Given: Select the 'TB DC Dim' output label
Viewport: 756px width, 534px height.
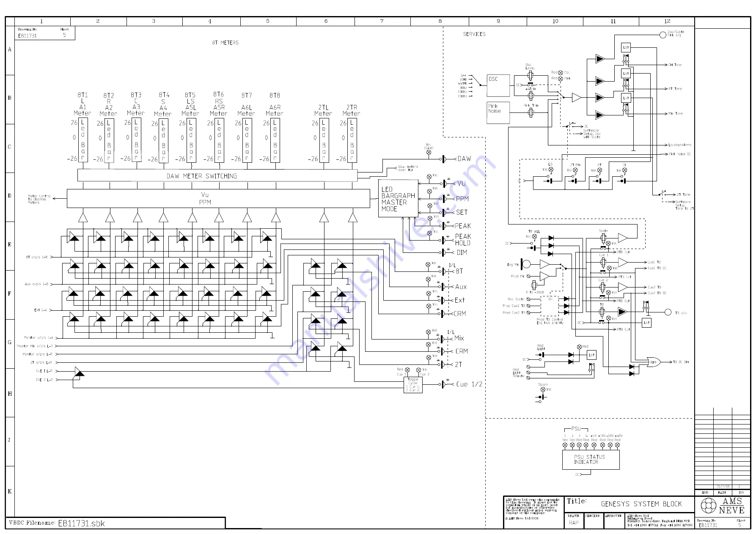Looking at the screenshot, I should point(681,362).
